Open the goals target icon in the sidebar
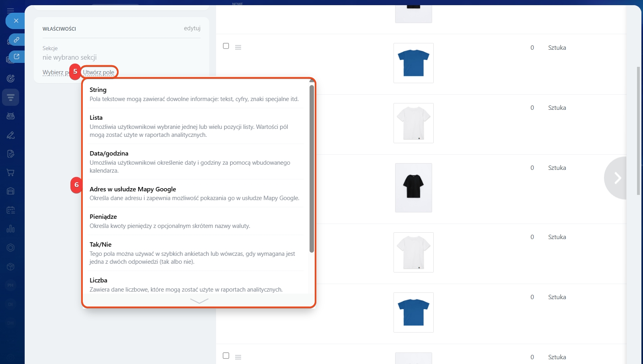The image size is (643, 364). 11,78
